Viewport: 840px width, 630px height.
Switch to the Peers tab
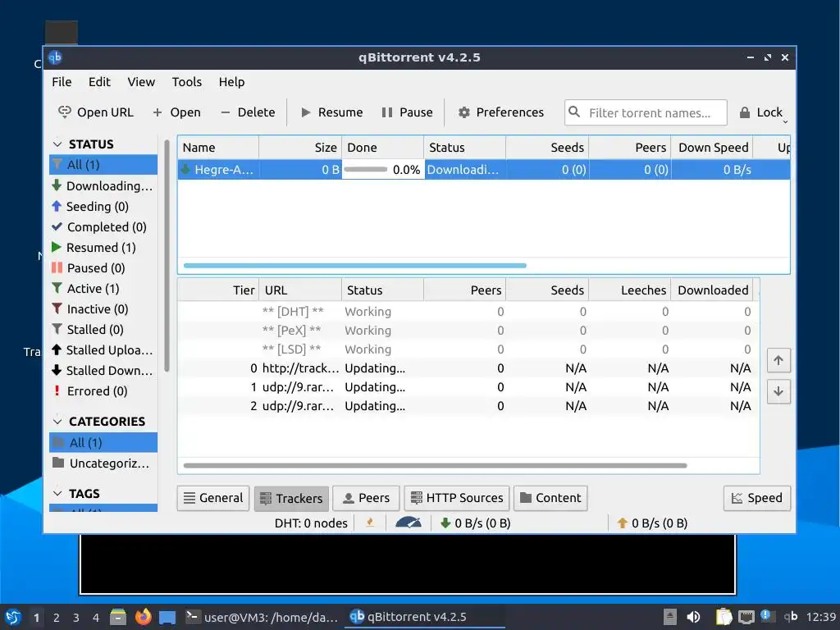366,498
